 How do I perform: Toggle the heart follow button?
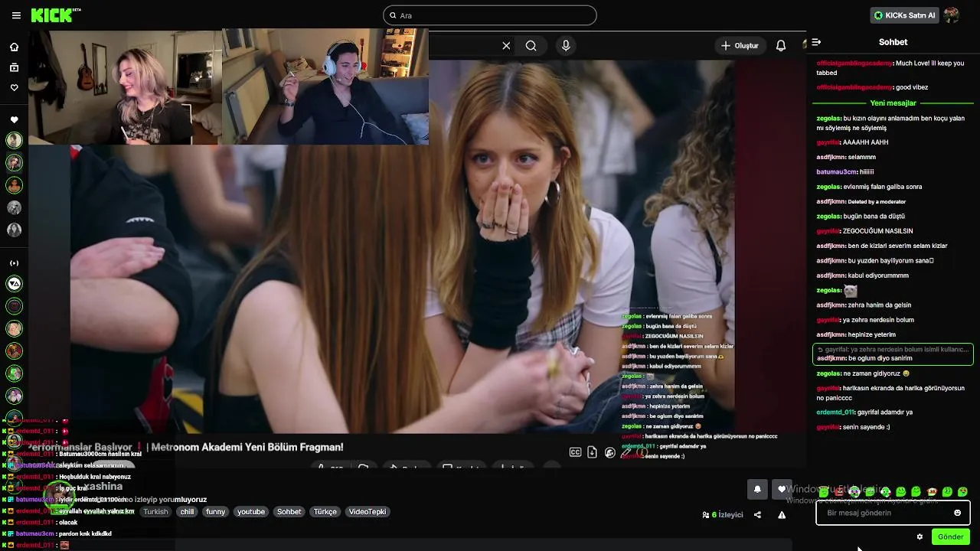coord(782,490)
